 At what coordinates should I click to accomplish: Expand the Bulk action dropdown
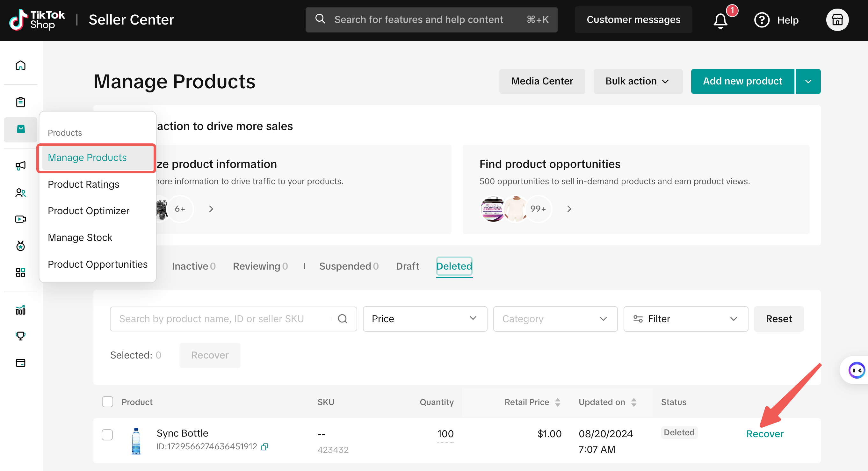[638, 81]
